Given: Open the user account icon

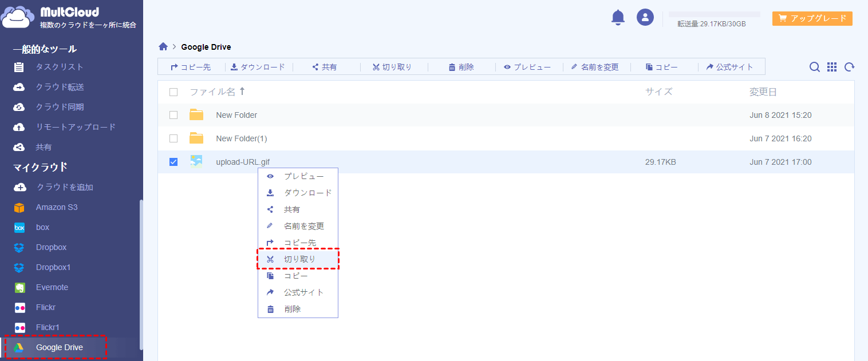Looking at the screenshot, I should pyautogui.click(x=645, y=17).
